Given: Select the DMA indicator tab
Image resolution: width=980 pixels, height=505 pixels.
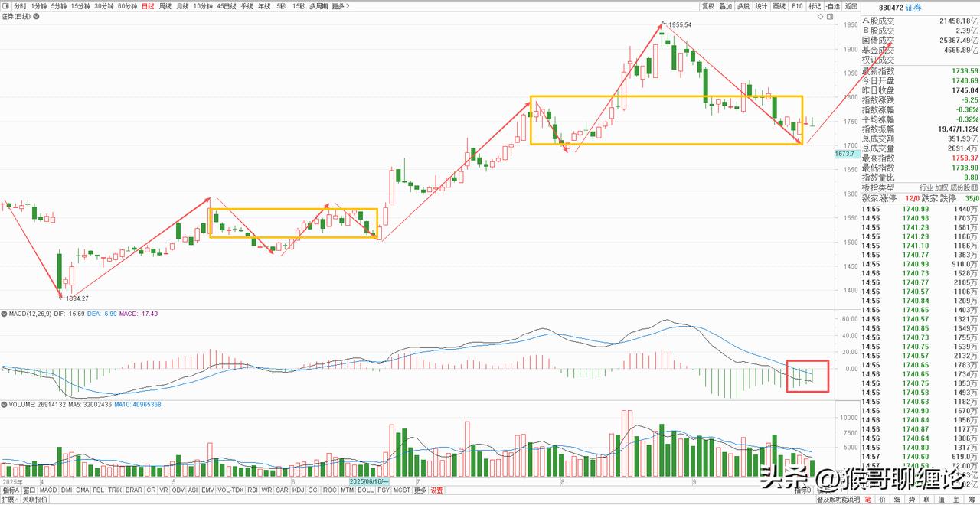Looking at the screenshot, I should click(82, 490).
